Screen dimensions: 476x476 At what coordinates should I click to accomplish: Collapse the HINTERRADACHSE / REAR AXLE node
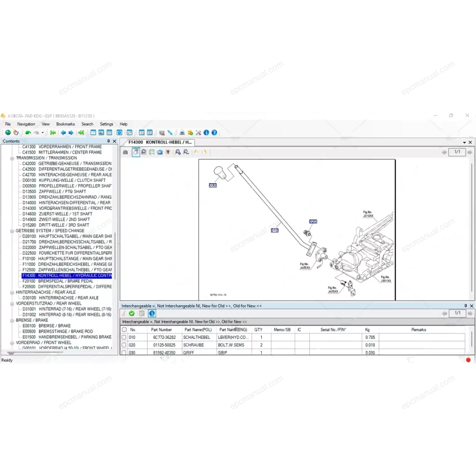tap(12, 292)
